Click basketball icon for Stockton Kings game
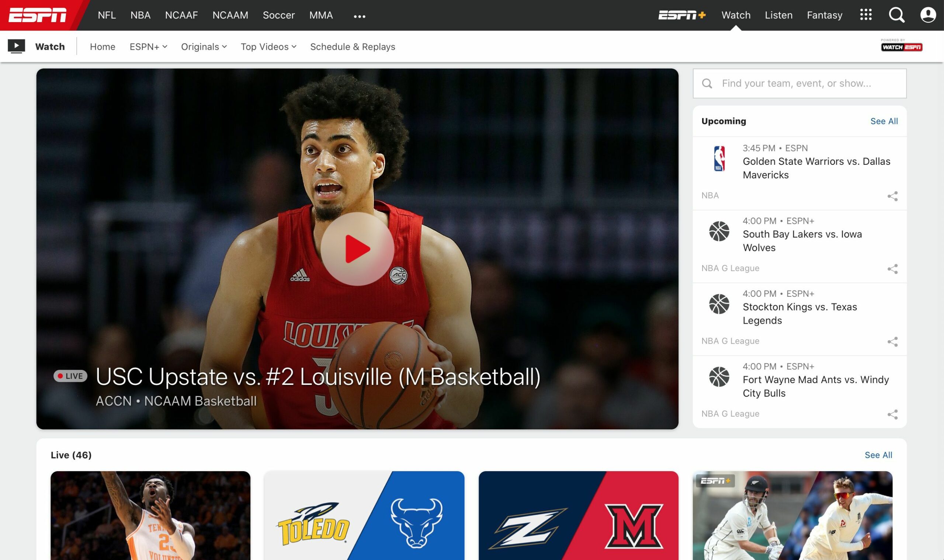 (719, 304)
